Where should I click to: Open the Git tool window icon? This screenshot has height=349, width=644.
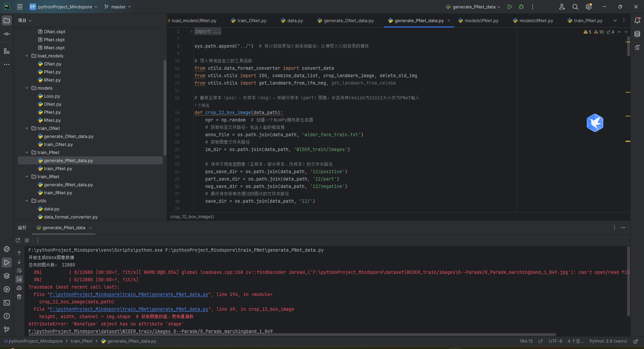7,330
